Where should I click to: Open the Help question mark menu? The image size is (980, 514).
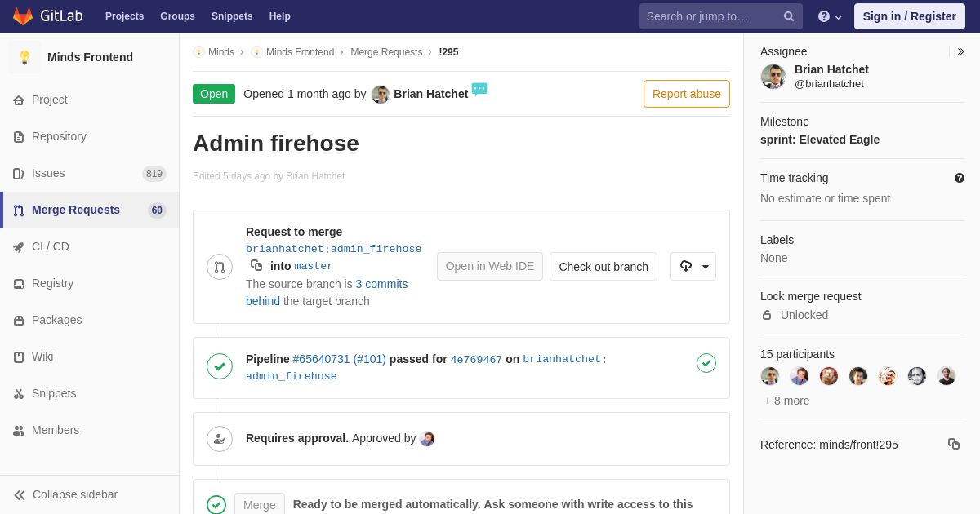830,16
